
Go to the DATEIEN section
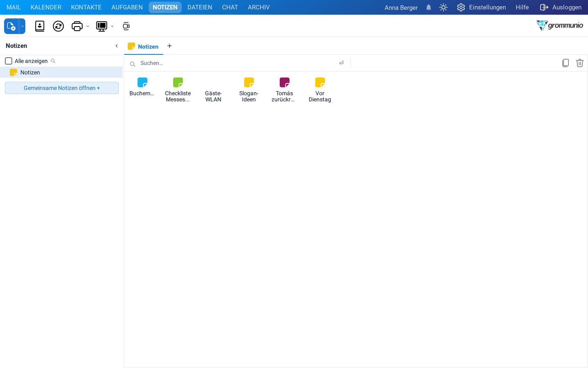[x=200, y=7]
